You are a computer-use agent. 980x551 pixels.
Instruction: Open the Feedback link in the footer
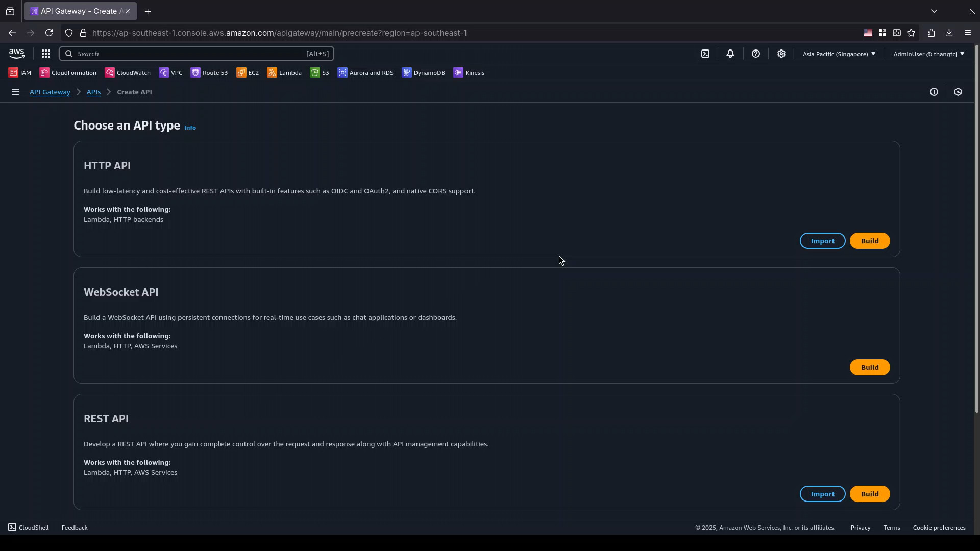pos(75,528)
